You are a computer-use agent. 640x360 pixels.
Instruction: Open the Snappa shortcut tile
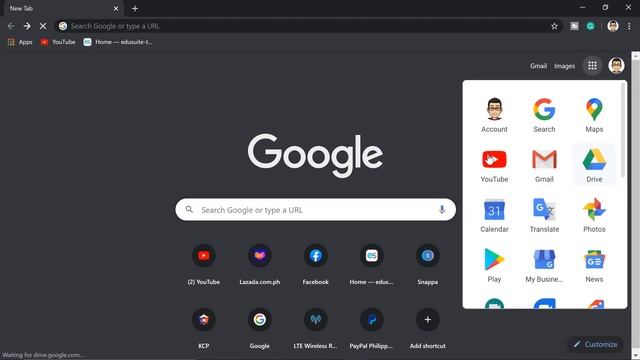(427, 264)
